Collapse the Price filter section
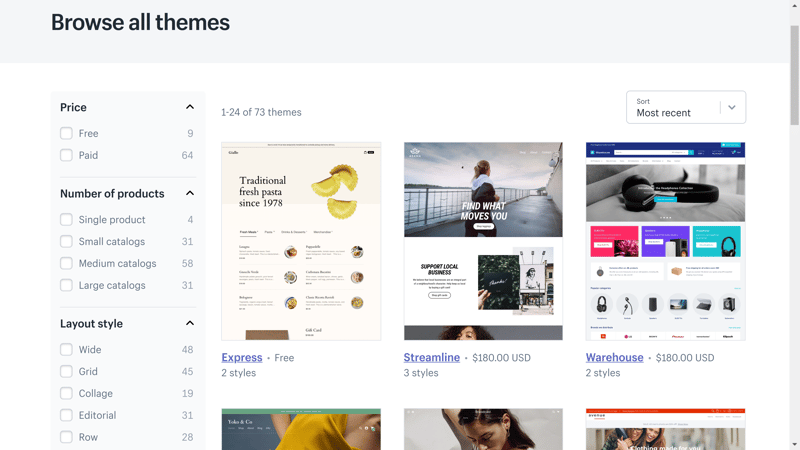 190,107
